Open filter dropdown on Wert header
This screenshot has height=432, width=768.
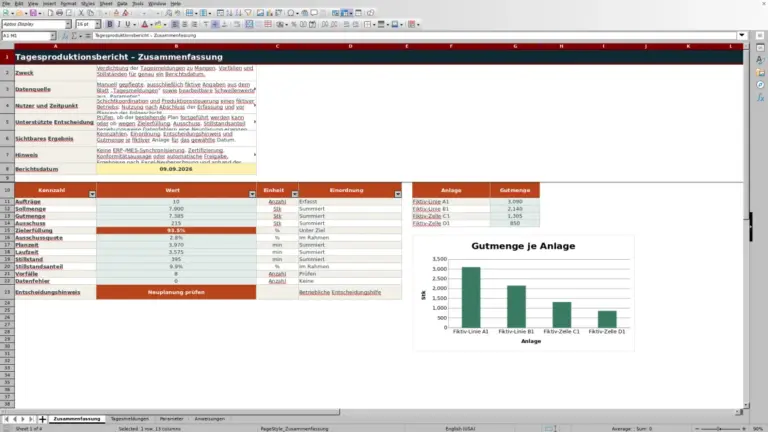(x=252, y=194)
